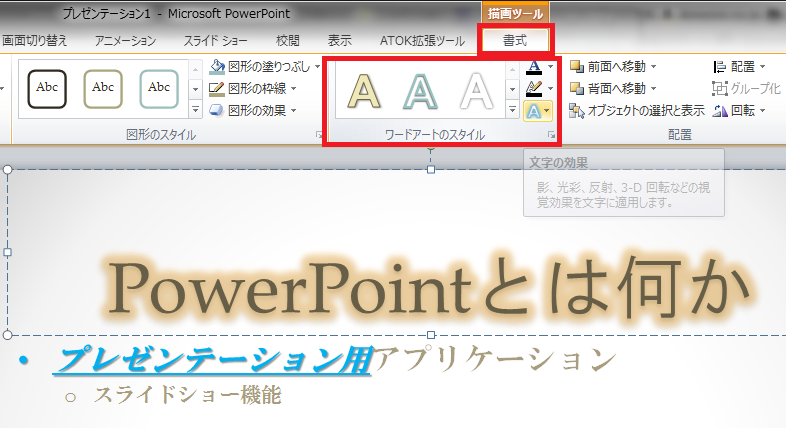Open the 図形のスタイル dialog launcher
Viewport: 786px width, 428px height.
318,135
